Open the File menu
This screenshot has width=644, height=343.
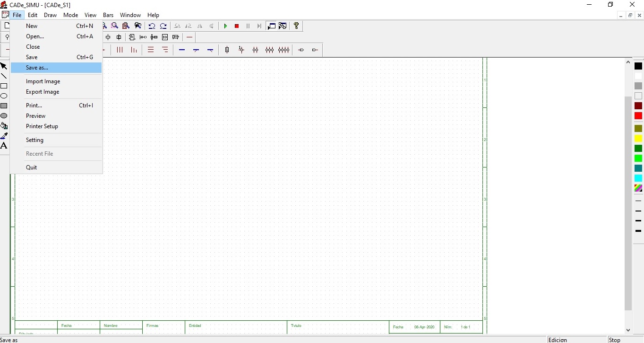[x=17, y=15]
